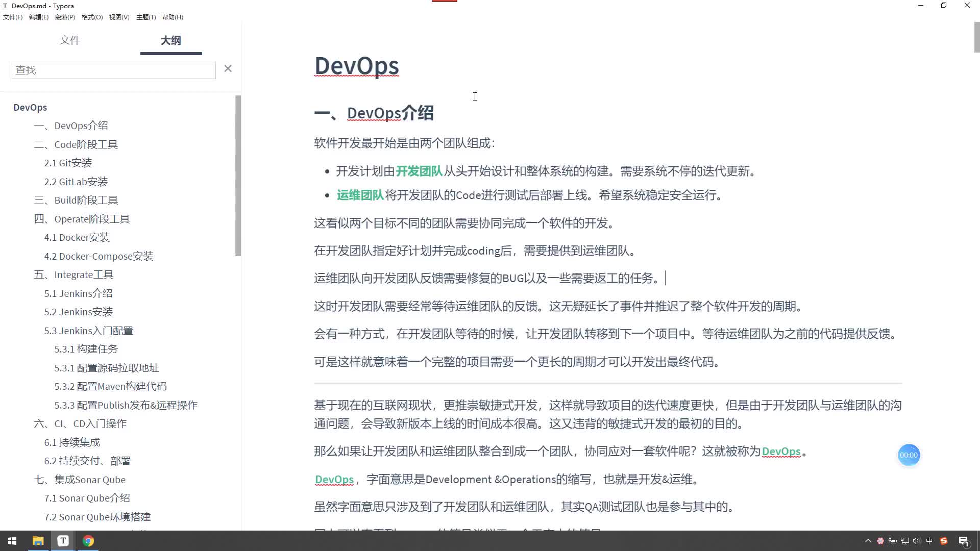The height and width of the screenshot is (551, 980).
Task: Select outline entry 5.3.2 配置Maven构建代码
Action: point(111,386)
